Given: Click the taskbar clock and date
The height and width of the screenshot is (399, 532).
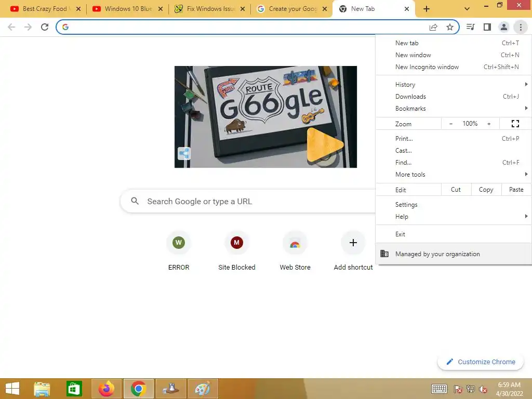Looking at the screenshot, I should (509, 389).
